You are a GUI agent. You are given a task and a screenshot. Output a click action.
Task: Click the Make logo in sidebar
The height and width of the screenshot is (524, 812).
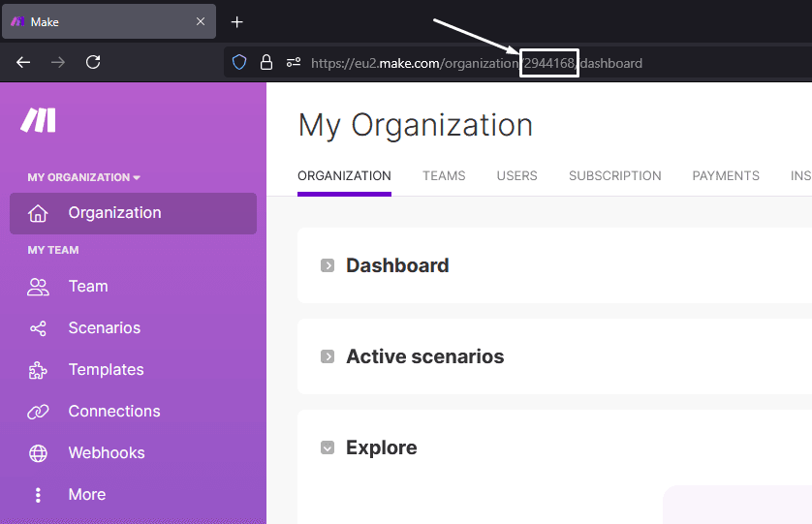39,120
